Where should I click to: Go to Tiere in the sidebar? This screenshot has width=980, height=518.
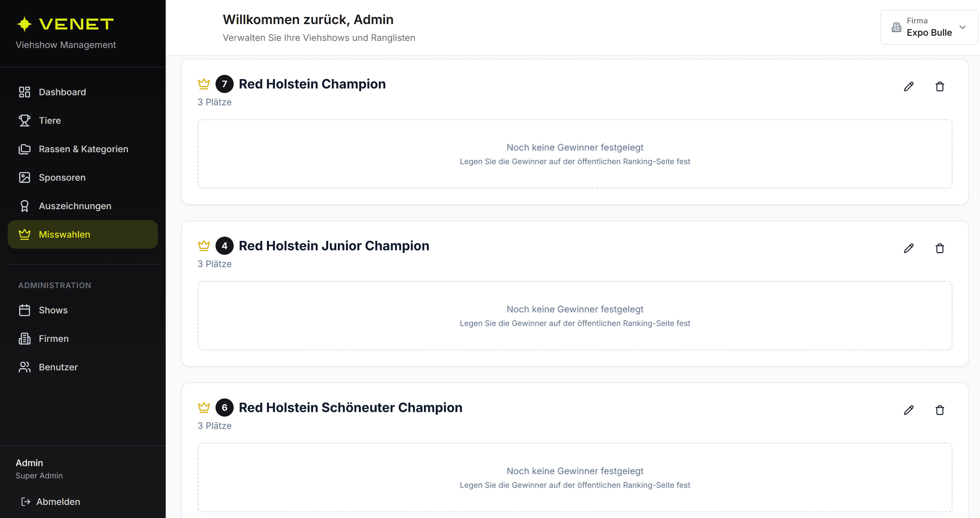point(50,120)
